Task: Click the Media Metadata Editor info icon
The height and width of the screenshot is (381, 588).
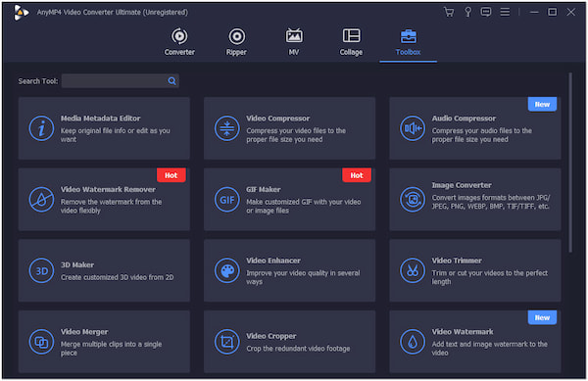Action: (x=41, y=128)
